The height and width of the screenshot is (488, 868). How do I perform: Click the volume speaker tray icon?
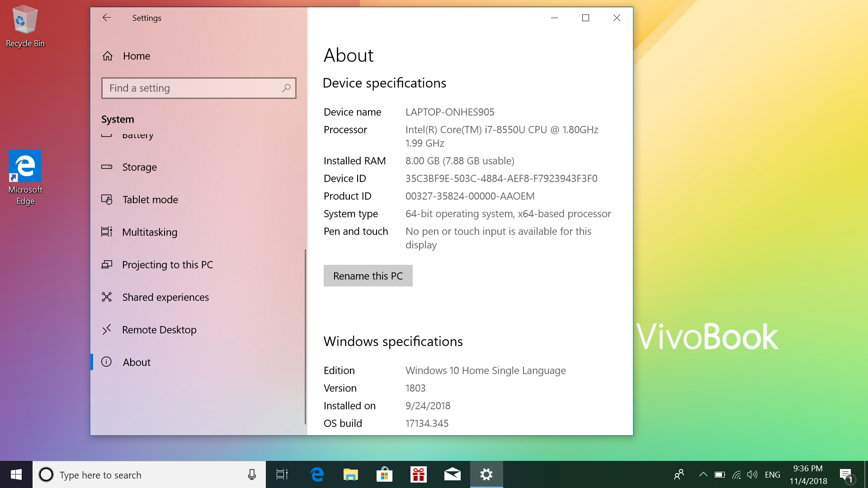click(752, 474)
